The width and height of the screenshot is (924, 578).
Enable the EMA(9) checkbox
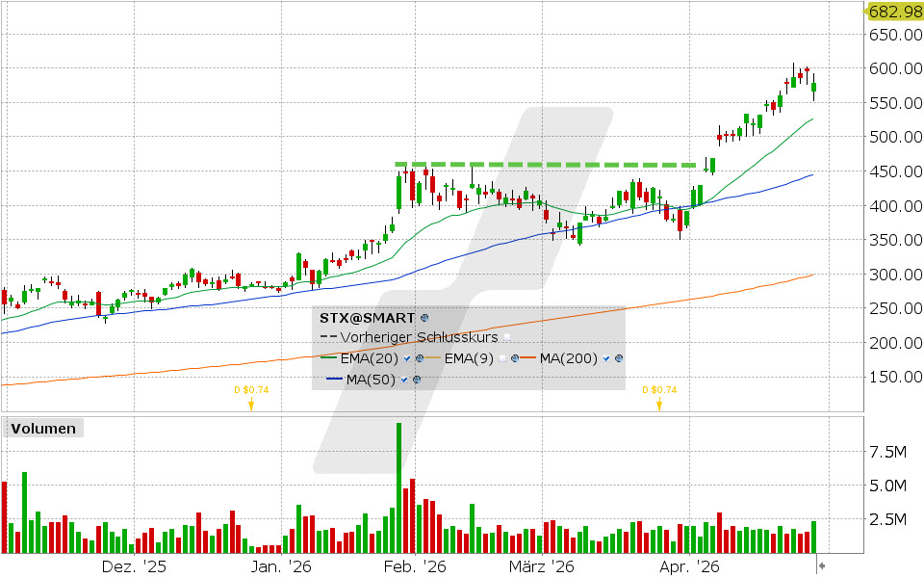(x=503, y=358)
